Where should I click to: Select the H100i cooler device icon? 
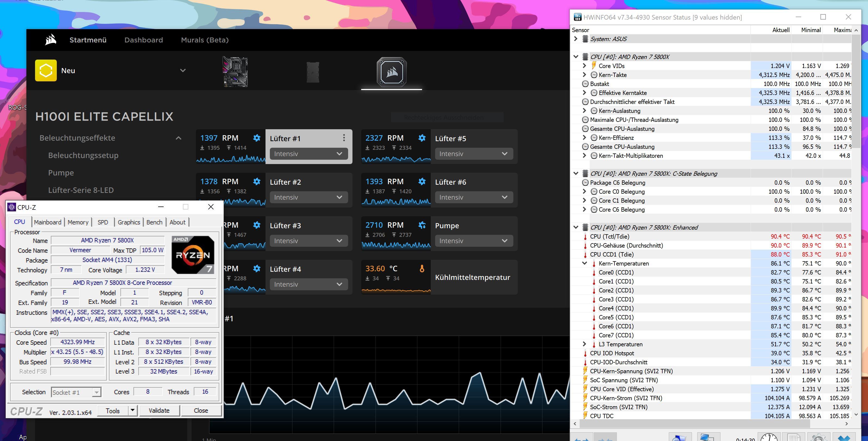click(x=392, y=72)
